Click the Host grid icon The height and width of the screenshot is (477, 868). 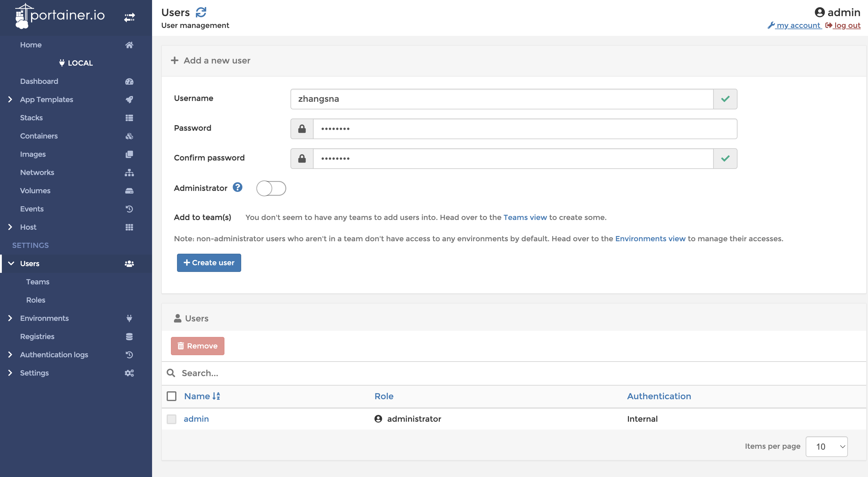pyautogui.click(x=129, y=227)
